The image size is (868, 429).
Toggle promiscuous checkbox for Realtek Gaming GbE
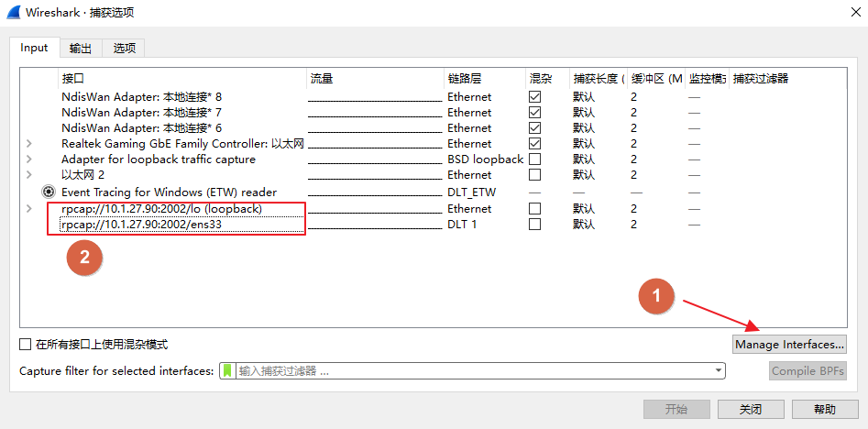click(x=534, y=143)
